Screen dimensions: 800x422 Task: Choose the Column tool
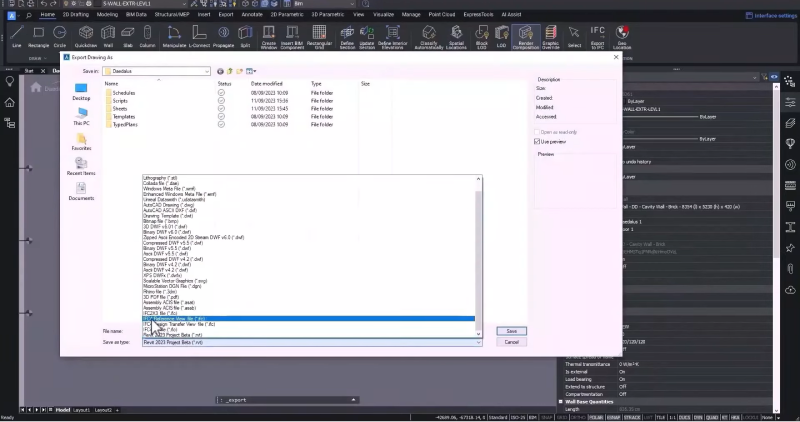click(147, 37)
